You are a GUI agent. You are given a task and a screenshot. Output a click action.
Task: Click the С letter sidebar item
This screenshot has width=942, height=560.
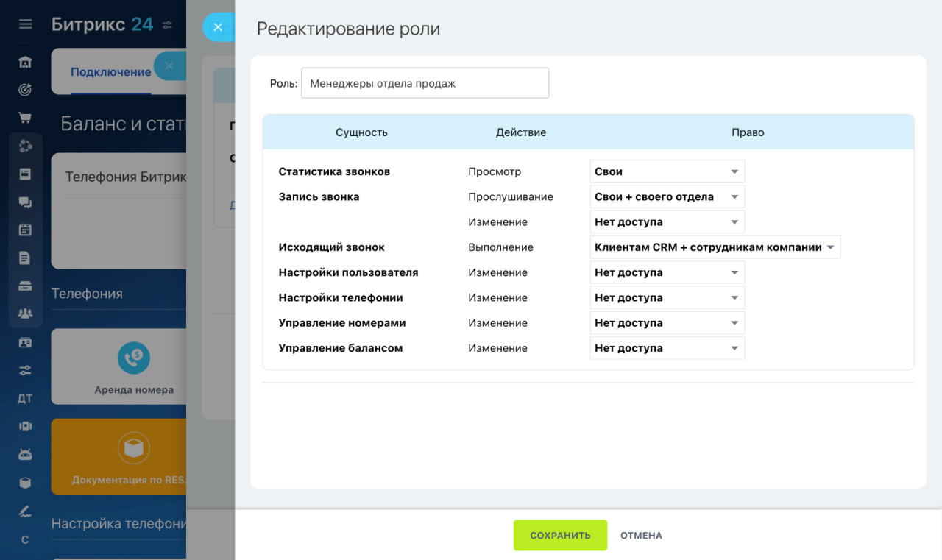(x=25, y=539)
